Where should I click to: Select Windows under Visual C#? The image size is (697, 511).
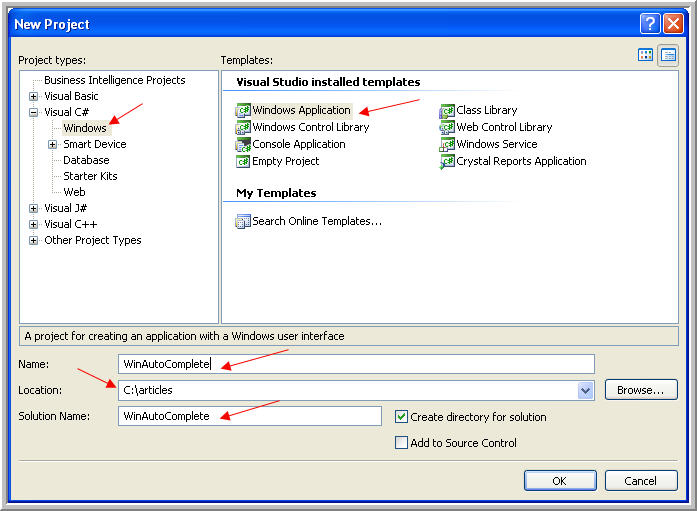coord(85,128)
